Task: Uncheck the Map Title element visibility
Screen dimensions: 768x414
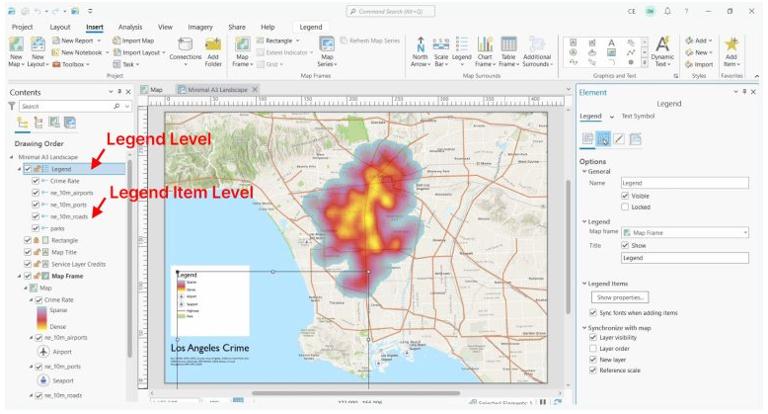Action: pyautogui.click(x=27, y=252)
